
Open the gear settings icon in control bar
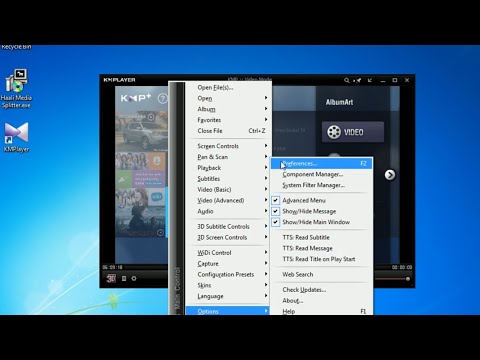pyautogui.click(x=134, y=278)
